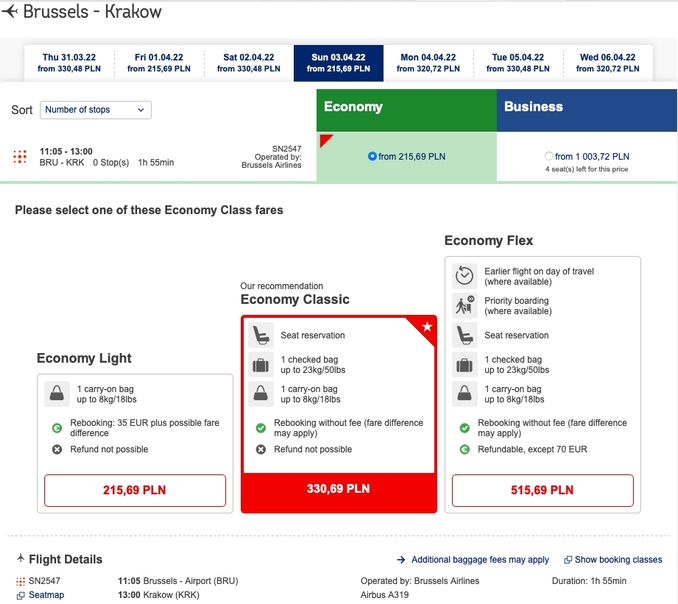Image resolution: width=678 pixels, height=604 pixels.
Task: Click the Seatmap external link icon
Action: (x=20, y=595)
